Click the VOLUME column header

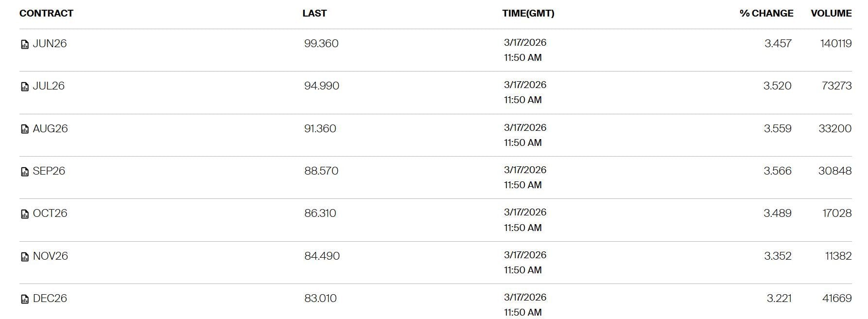tap(831, 13)
